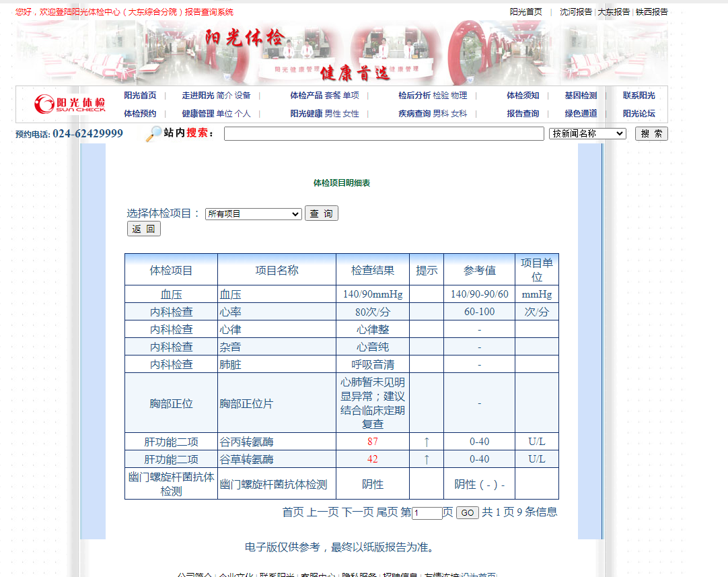Go to 下一页 in pagination
The image size is (728, 577).
(x=357, y=512)
